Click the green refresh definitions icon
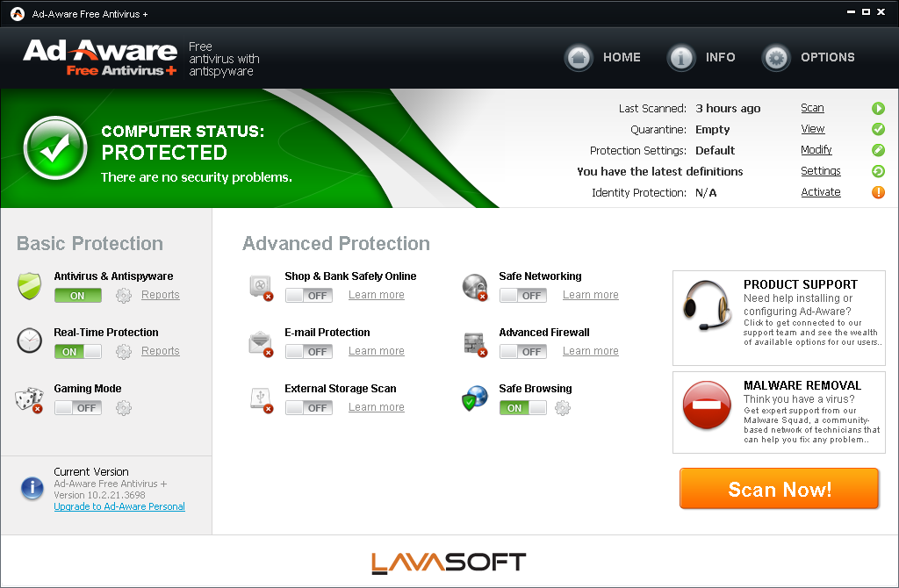The image size is (899, 588). [x=878, y=172]
